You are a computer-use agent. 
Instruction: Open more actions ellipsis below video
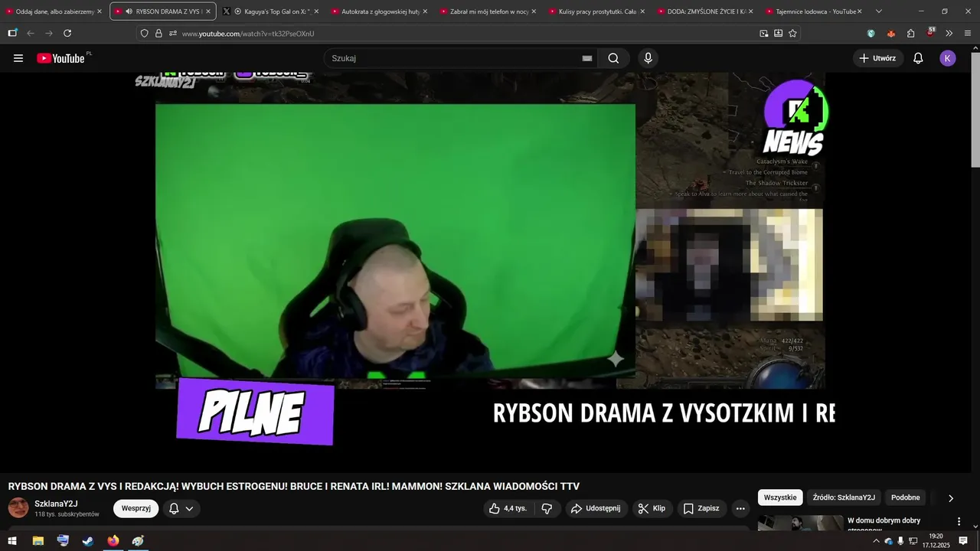pos(740,508)
